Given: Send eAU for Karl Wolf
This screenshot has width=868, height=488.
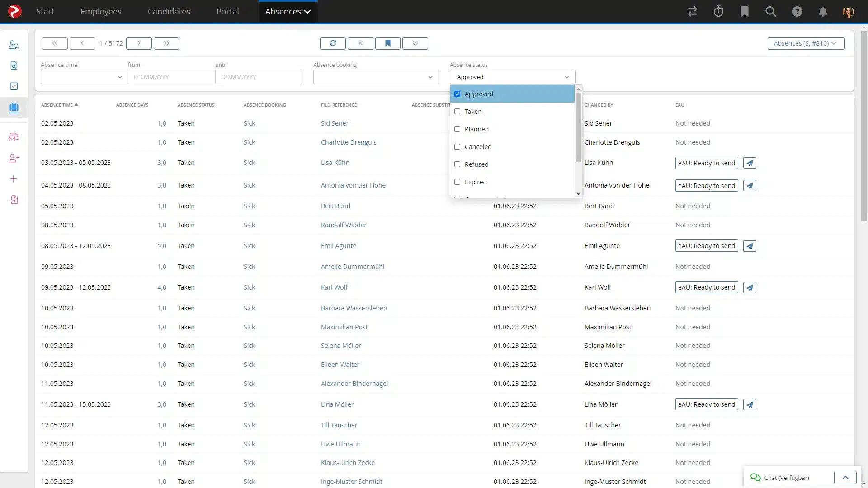Looking at the screenshot, I should pos(750,288).
